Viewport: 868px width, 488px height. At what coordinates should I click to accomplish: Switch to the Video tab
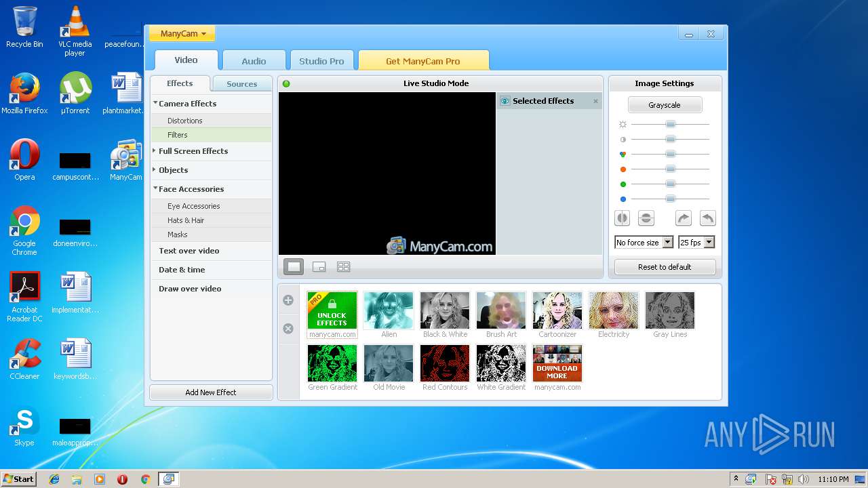point(186,60)
